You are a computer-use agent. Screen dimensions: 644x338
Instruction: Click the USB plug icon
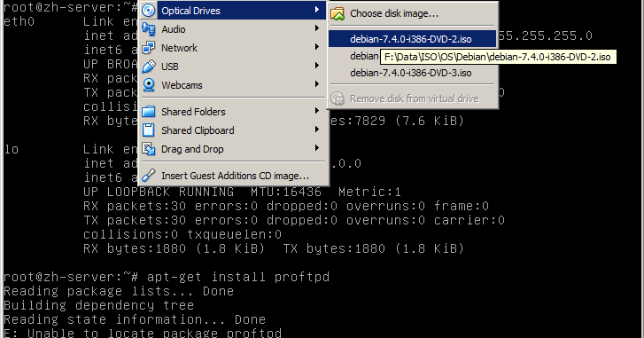point(148,67)
